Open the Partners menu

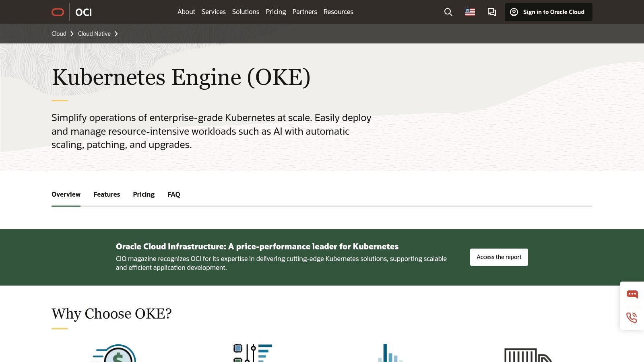tap(305, 12)
